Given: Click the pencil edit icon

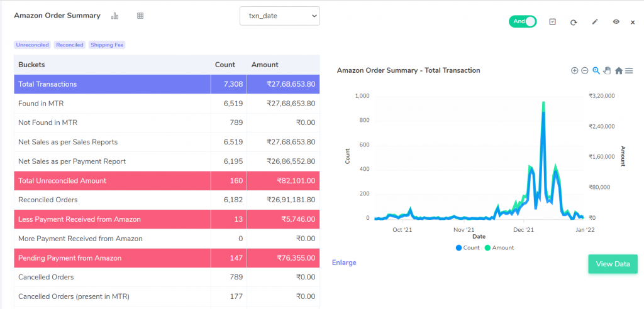Looking at the screenshot, I should point(595,22).
